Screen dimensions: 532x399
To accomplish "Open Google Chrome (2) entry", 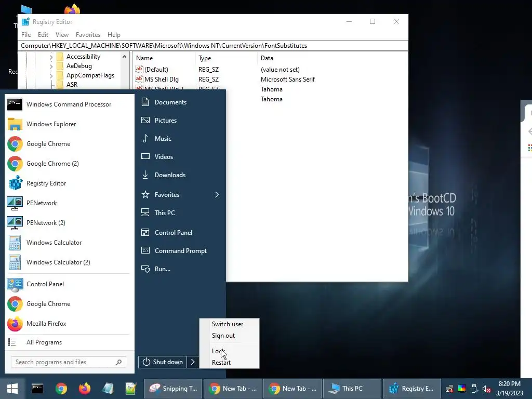I will tap(69, 164).
